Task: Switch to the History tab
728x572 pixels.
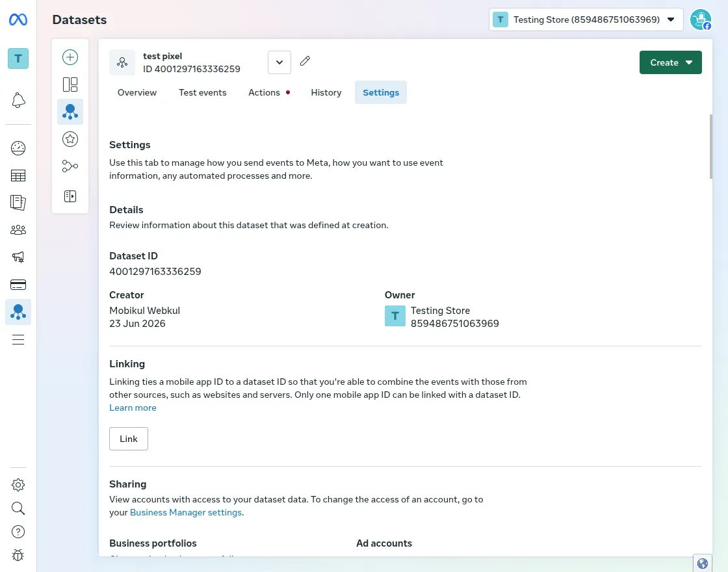Action: (x=326, y=92)
